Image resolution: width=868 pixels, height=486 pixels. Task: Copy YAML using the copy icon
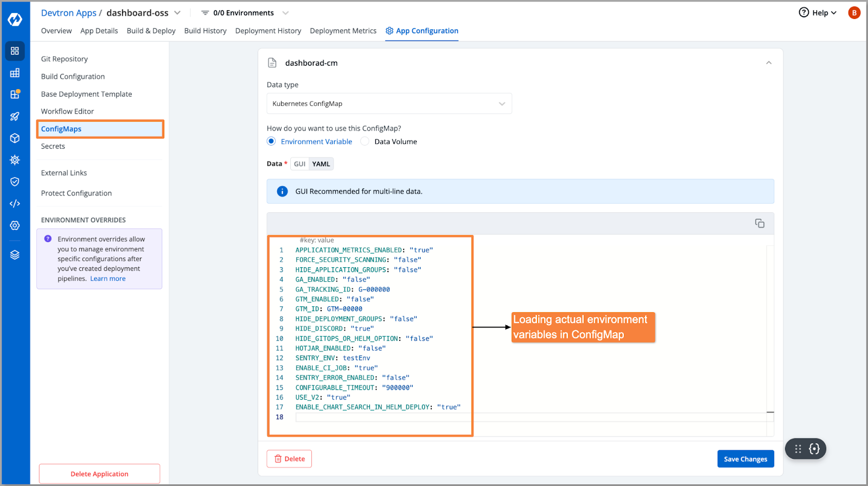pos(759,223)
